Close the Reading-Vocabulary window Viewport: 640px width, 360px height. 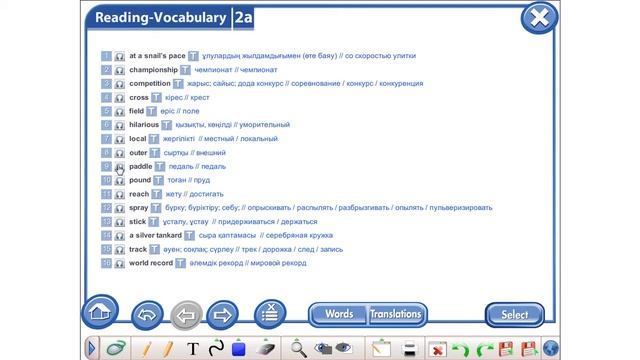540,18
